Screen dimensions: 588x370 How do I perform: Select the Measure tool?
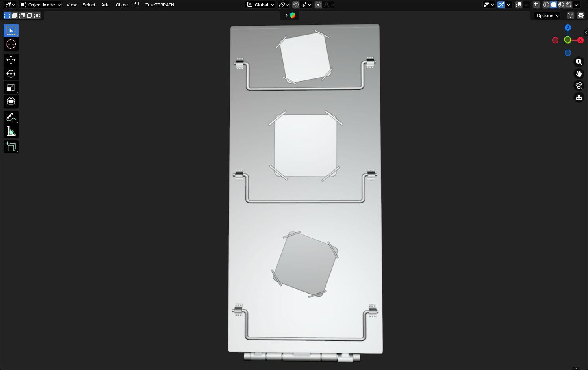tap(11, 131)
